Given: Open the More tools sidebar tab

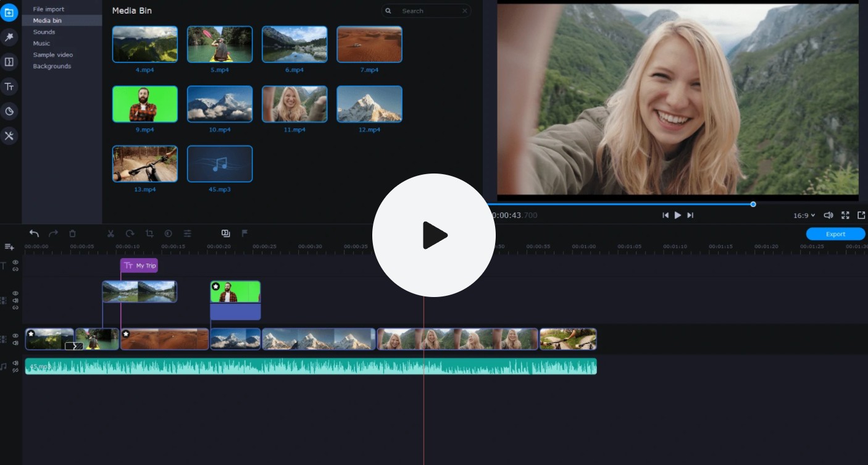Looking at the screenshot, I should (x=9, y=136).
